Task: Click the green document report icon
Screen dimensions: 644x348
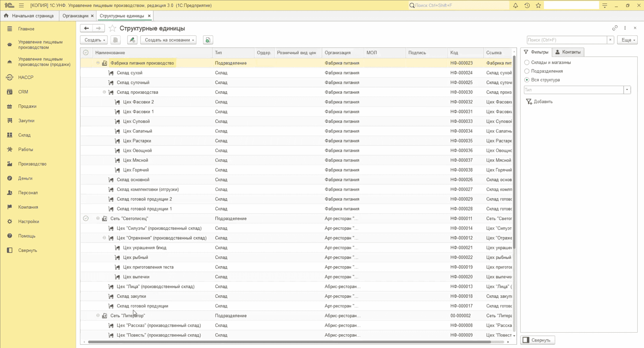Action: click(208, 40)
